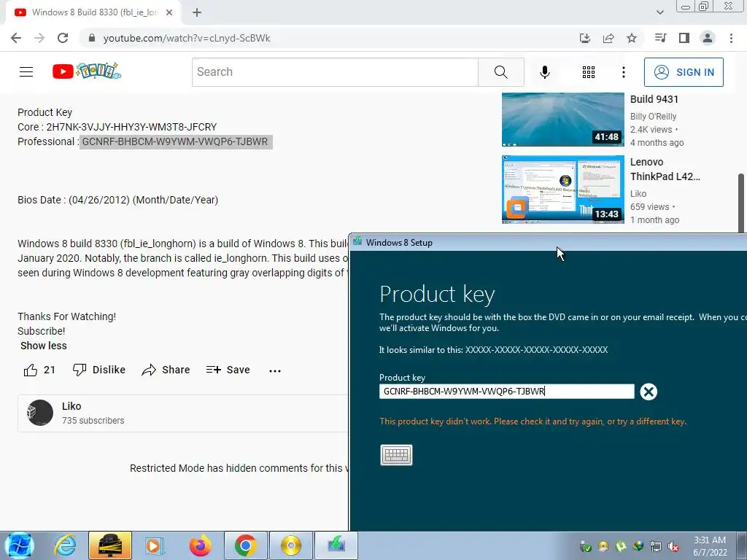The image size is (747, 560).
Task: Click the Lenovo ThinkPad L42... video title
Action: (x=665, y=169)
